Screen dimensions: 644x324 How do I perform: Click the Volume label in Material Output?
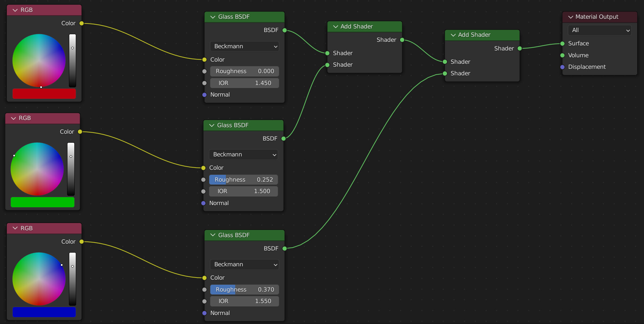point(578,55)
